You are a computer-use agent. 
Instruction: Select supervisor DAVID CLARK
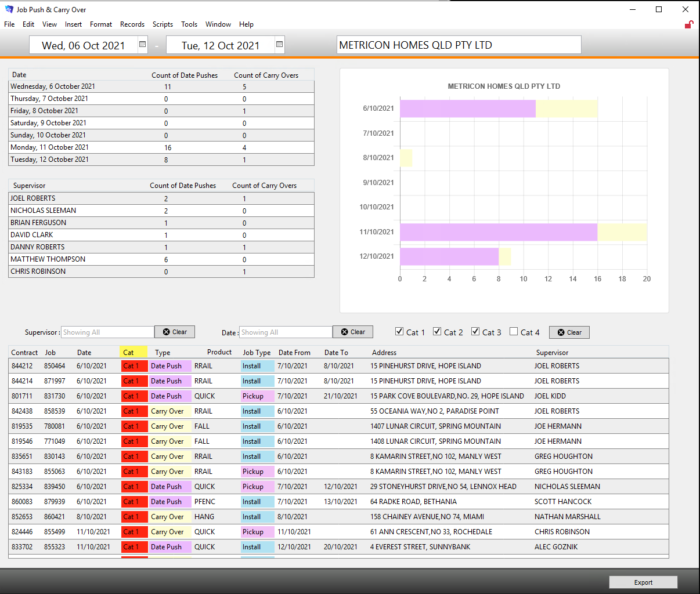pyautogui.click(x=161, y=235)
